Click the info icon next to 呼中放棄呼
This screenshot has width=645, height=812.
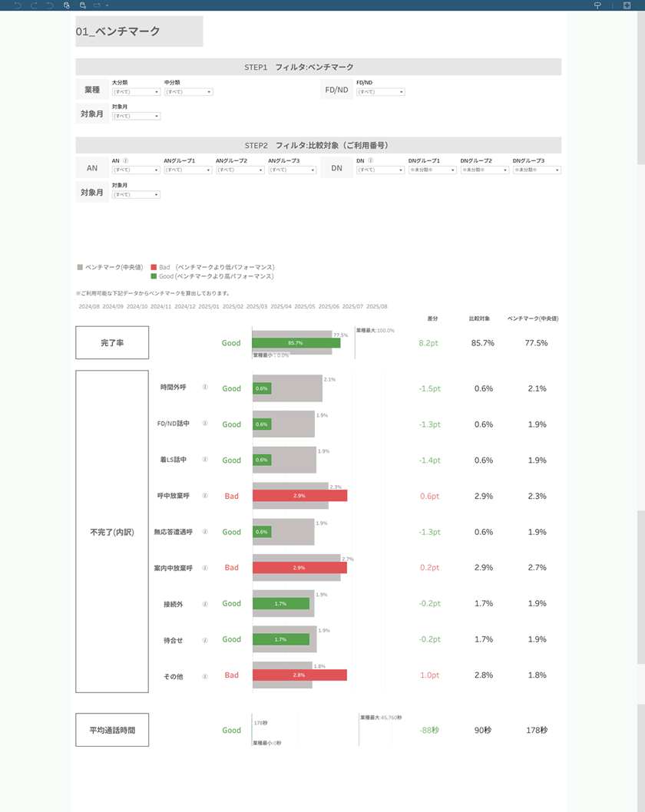(205, 495)
